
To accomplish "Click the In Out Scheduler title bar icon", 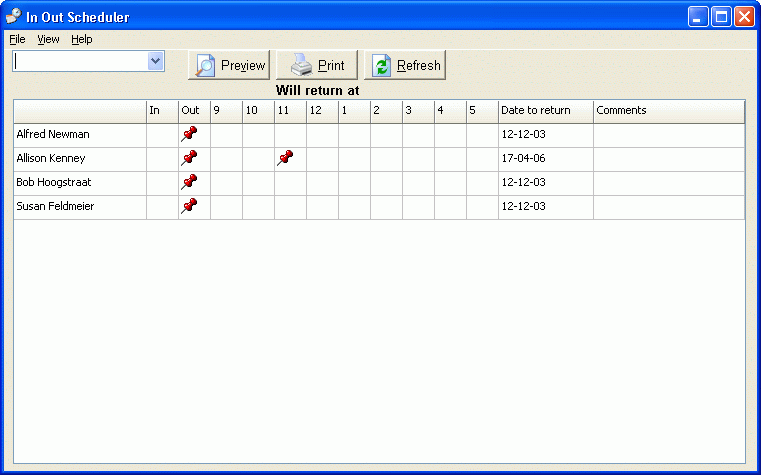I will tap(14, 16).
